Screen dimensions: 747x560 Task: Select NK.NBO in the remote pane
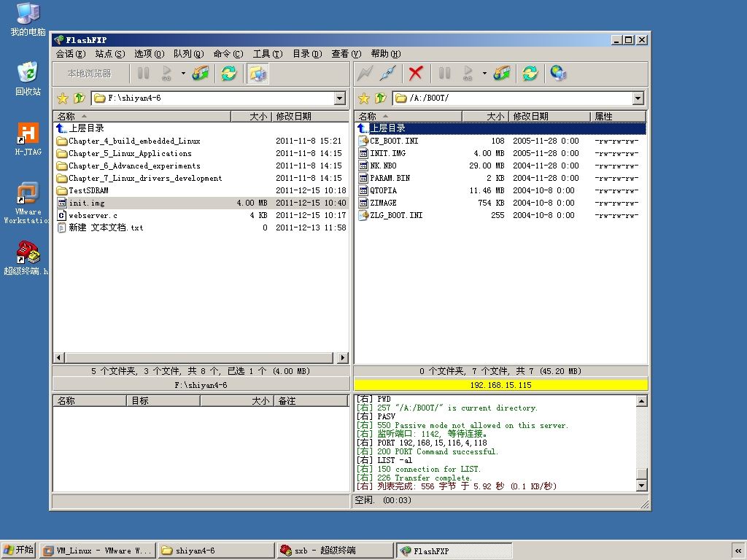coord(378,166)
